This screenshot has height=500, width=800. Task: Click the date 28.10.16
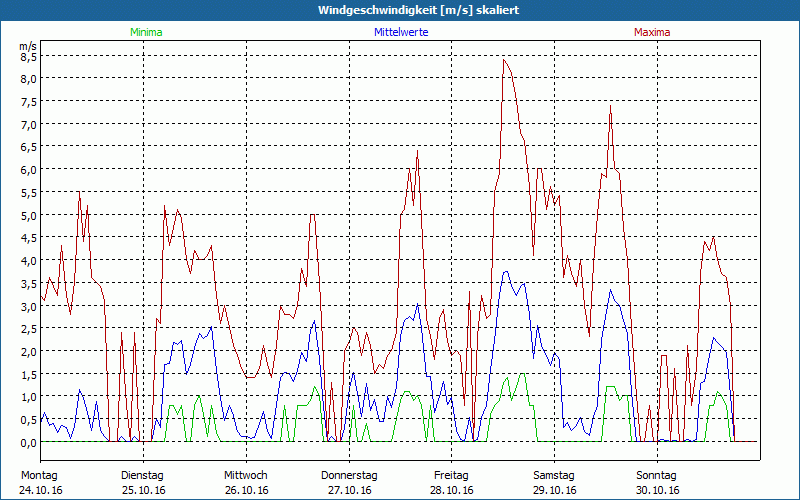(452, 490)
